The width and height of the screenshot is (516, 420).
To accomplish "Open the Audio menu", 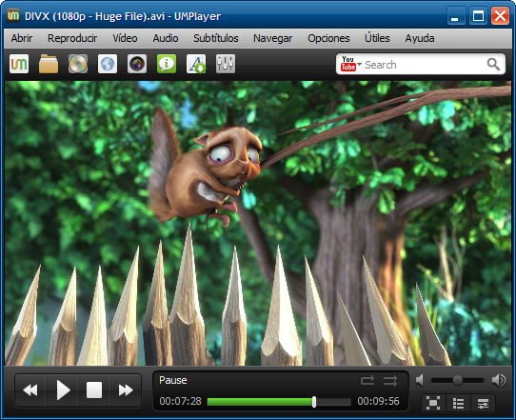I will [166, 38].
